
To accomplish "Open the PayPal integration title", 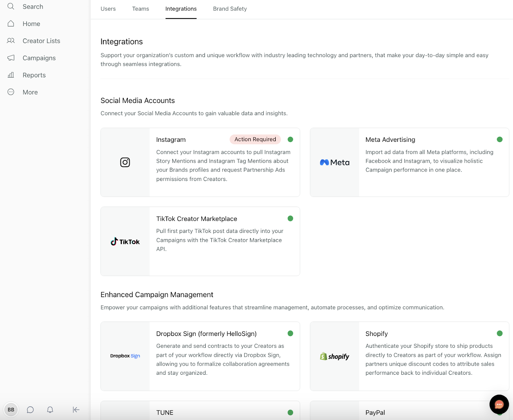I will coord(375,413).
